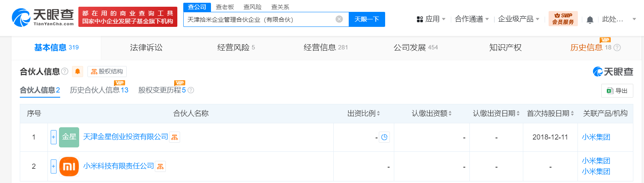Click bell alert icon beside 合伙人信息
The height and width of the screenshot is (183, 644).
(78, 72)
